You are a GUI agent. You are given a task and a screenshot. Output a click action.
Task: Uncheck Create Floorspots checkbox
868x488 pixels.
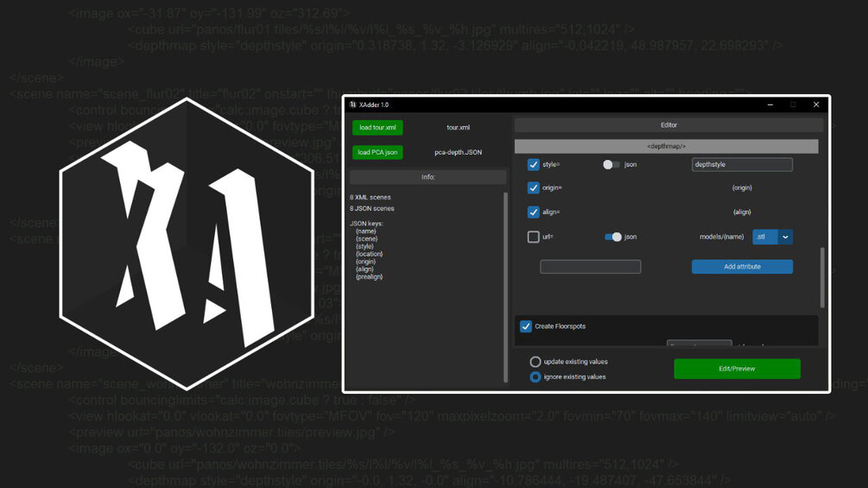(526, 326)
